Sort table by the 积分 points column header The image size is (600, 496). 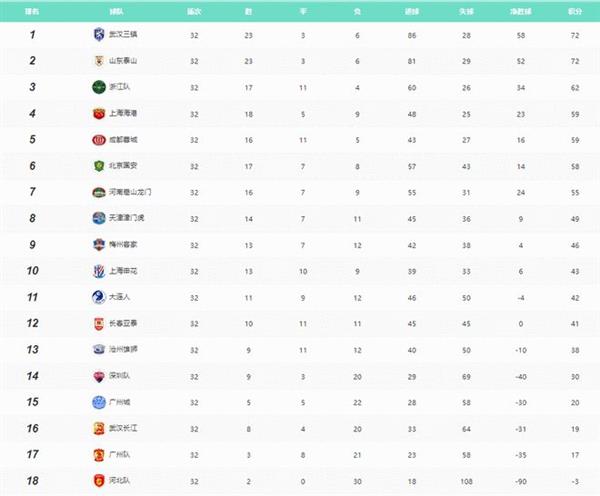click(x=575, y=11)
